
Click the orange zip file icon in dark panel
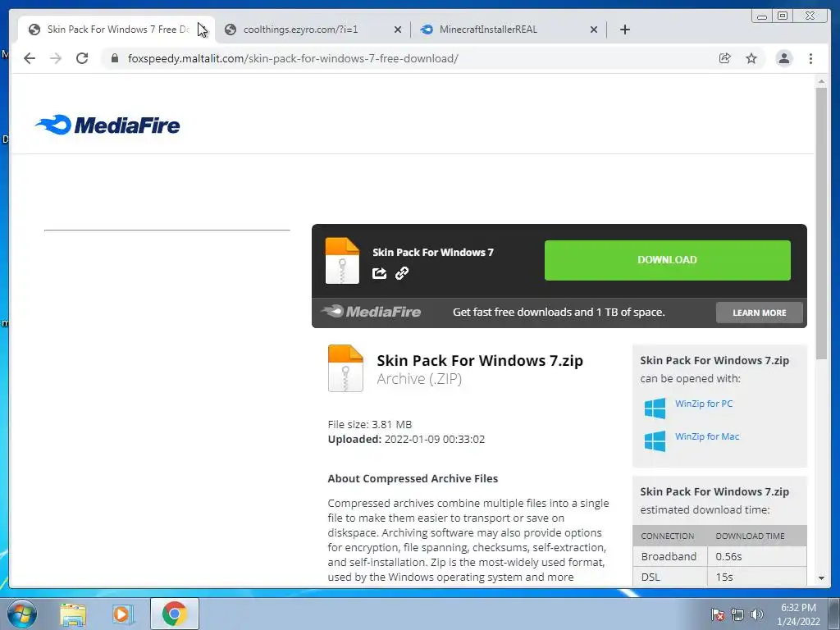pos(342,260)
